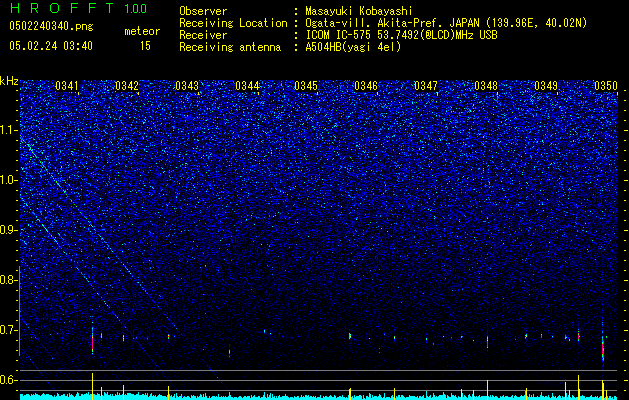Click the 'meteor' label

(x=142, y=31)
